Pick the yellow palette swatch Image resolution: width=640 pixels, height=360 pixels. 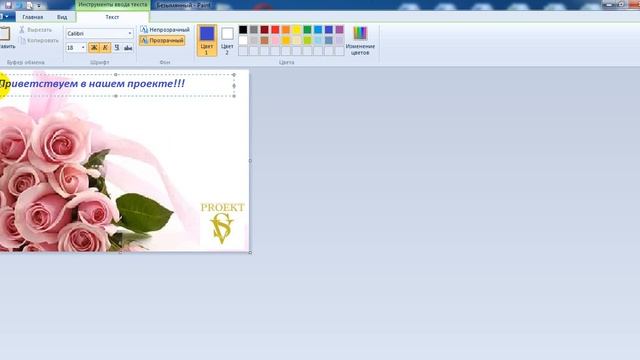[297, 29]
